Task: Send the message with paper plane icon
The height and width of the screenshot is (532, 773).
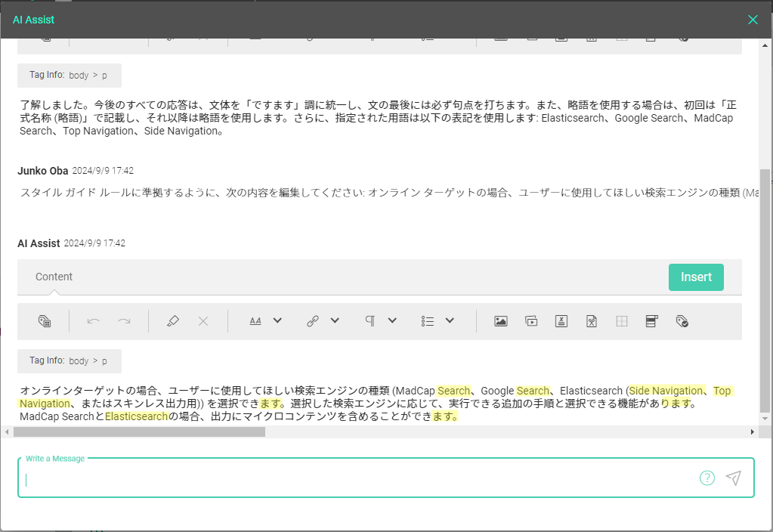Action: click(734, 478)
